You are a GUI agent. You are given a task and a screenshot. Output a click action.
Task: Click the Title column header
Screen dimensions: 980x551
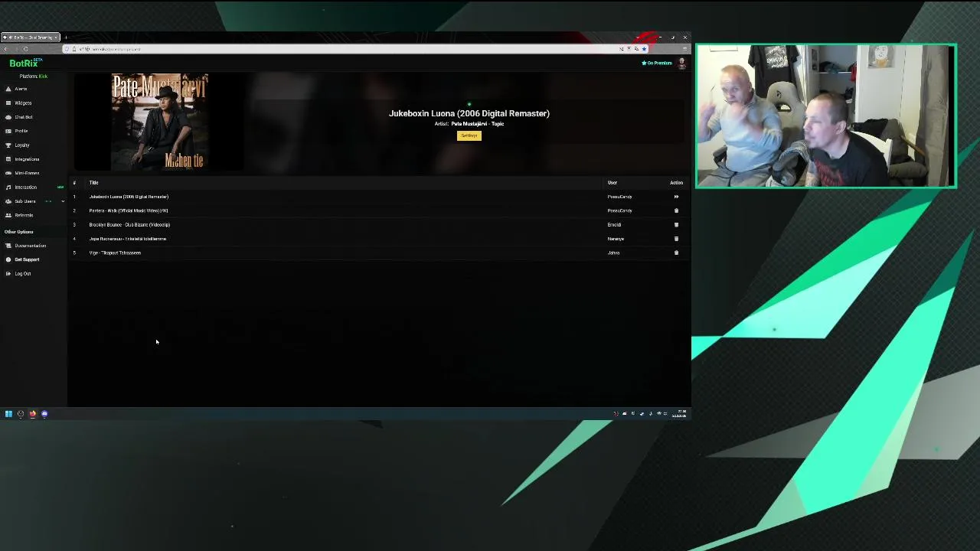(x=93, y=183)
